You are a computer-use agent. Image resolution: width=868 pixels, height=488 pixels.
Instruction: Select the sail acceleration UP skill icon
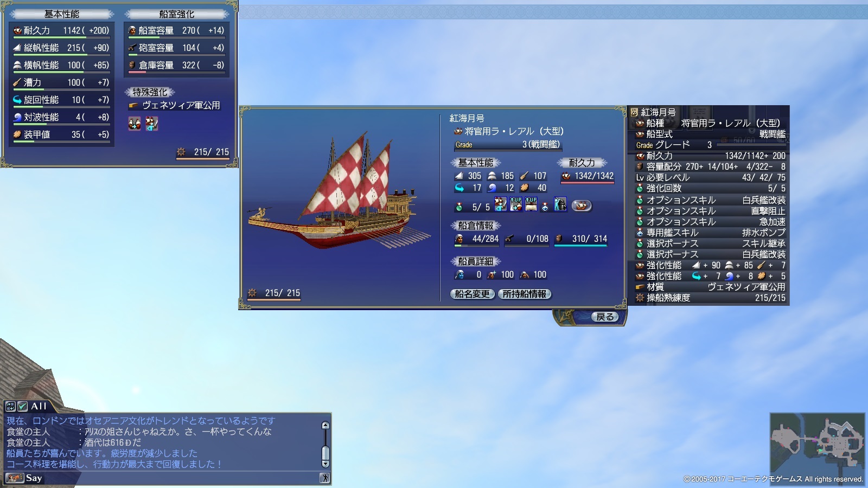coord(531,204)
